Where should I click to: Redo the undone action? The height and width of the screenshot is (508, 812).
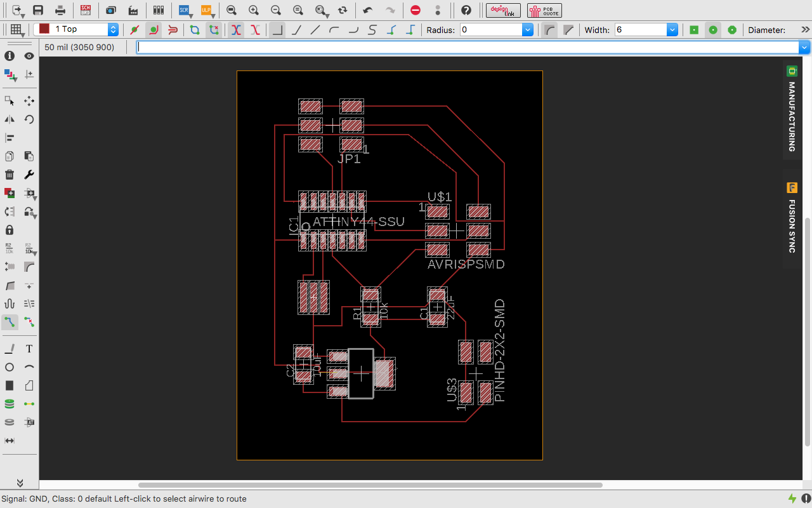(x=391, y=10)
